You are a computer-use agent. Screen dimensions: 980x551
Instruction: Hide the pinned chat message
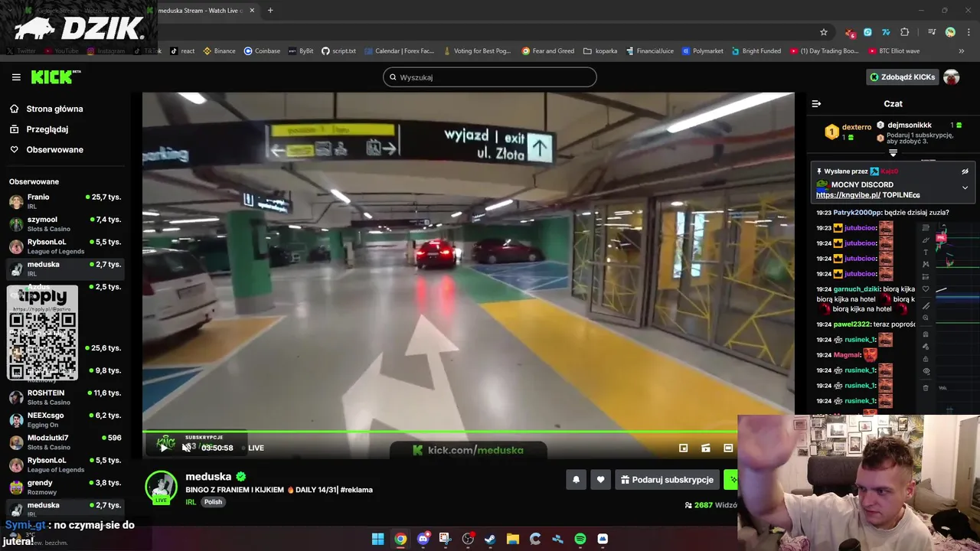pos(965,171)
